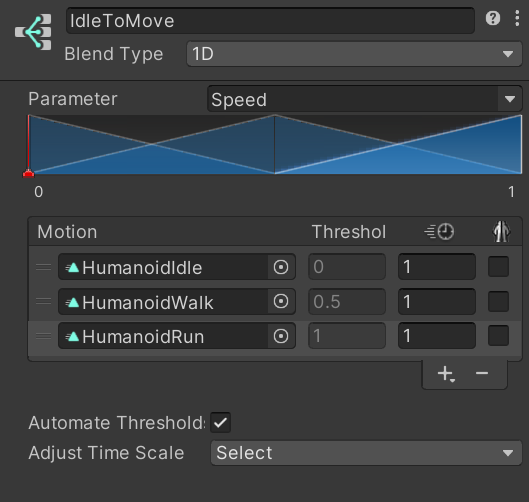Grab the HumanoidWalk row reorder handle

pos(44,301)
